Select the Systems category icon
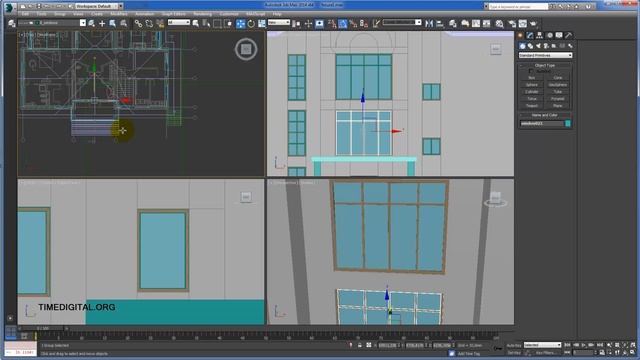The image size is (640, 360). [570, 46]
